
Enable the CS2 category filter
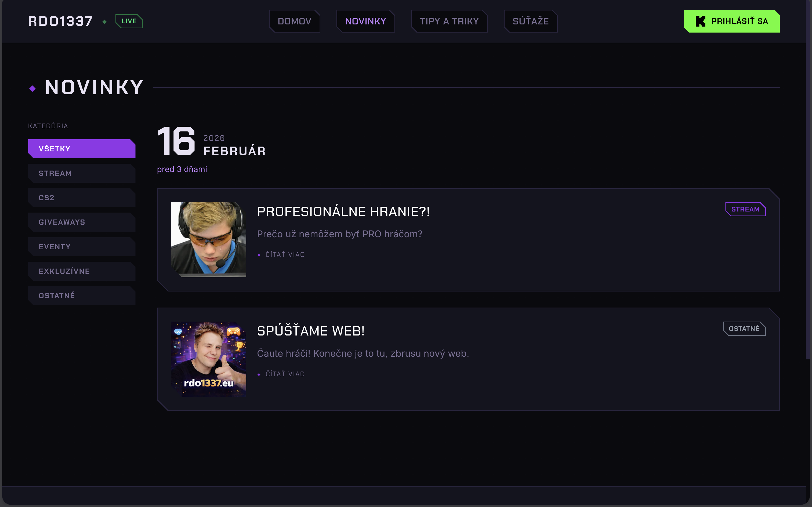(82, 198)
